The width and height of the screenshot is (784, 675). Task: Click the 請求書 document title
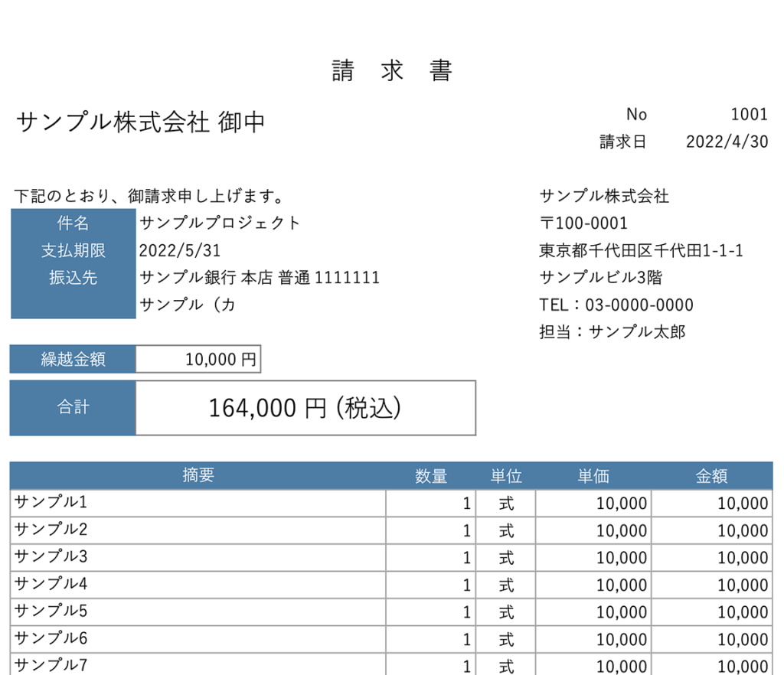click(393, 71)
